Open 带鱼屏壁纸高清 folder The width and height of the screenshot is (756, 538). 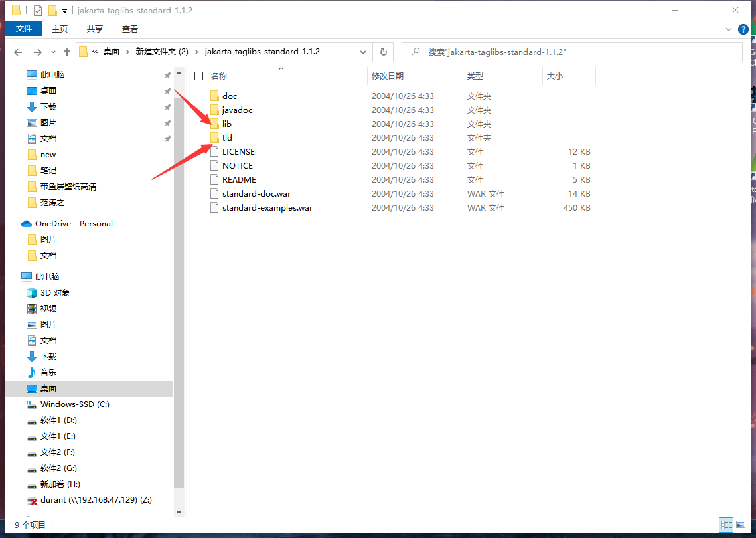tap(68, 186)
